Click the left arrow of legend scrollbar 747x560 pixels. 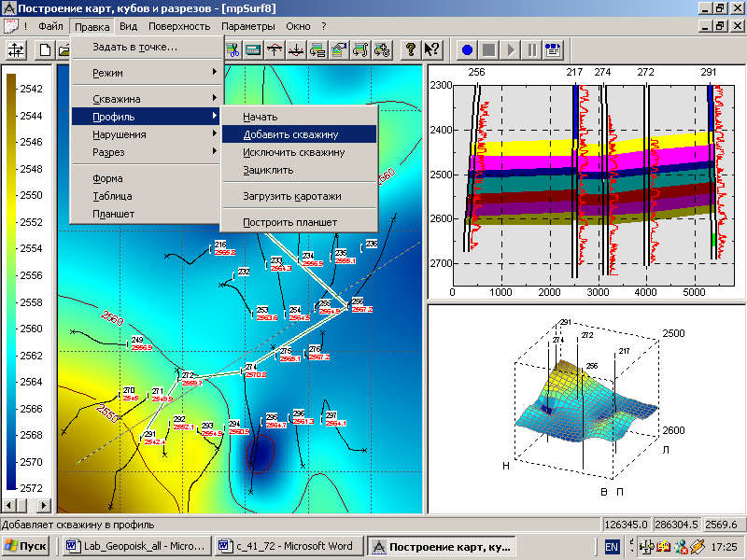click(9, 505)
